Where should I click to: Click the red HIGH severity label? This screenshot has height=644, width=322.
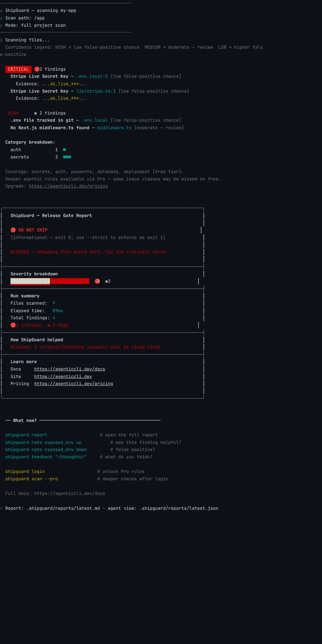pyautogui.click(x=13, y=113)
